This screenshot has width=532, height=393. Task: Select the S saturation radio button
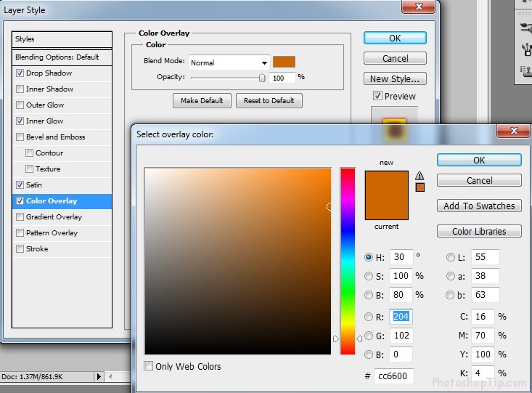369,276
